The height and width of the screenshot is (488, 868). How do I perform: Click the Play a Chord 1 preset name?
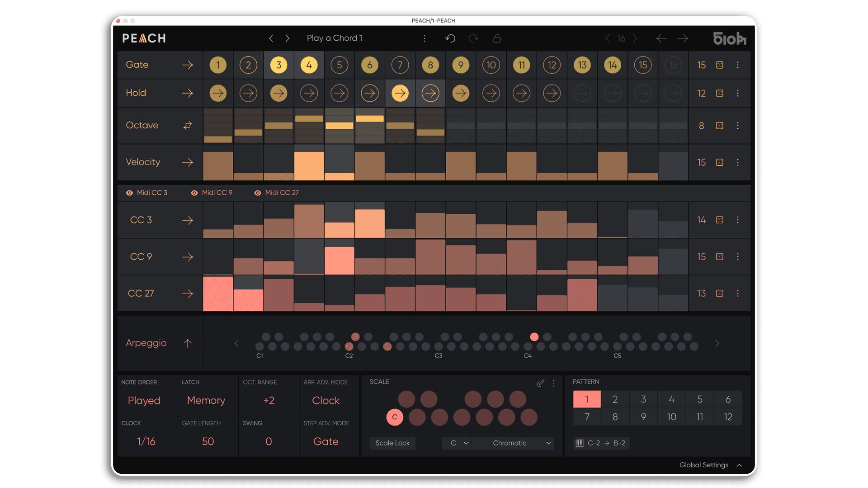click(335, 38)
